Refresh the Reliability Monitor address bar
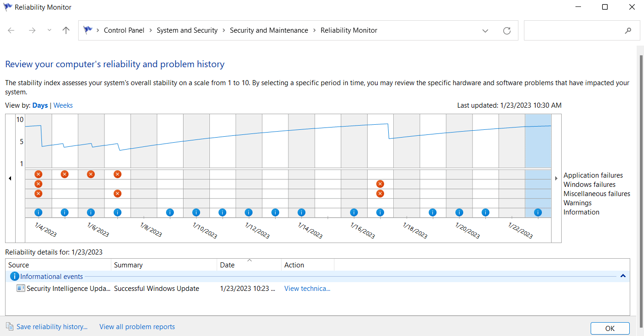 tap(507, 31)
